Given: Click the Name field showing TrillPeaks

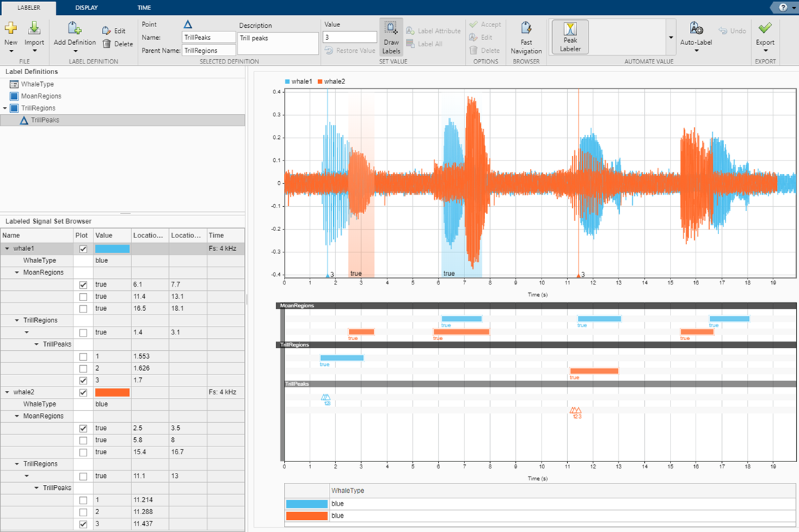Looking at the screenshot, I should [x=209, y=37].
